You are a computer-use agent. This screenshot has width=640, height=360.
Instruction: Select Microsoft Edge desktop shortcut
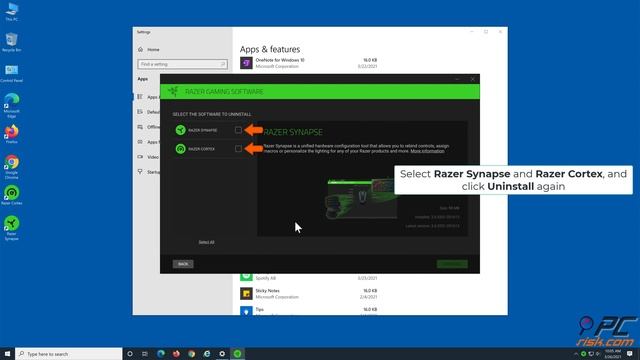click(11, 105)
